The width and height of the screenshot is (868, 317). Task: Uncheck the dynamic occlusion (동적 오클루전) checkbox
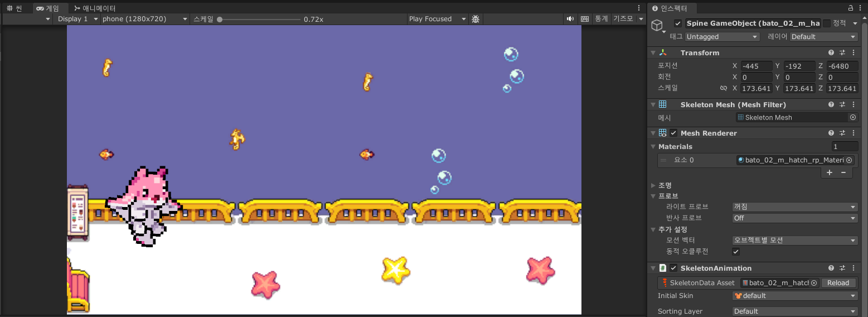click(x=736, y=252)
